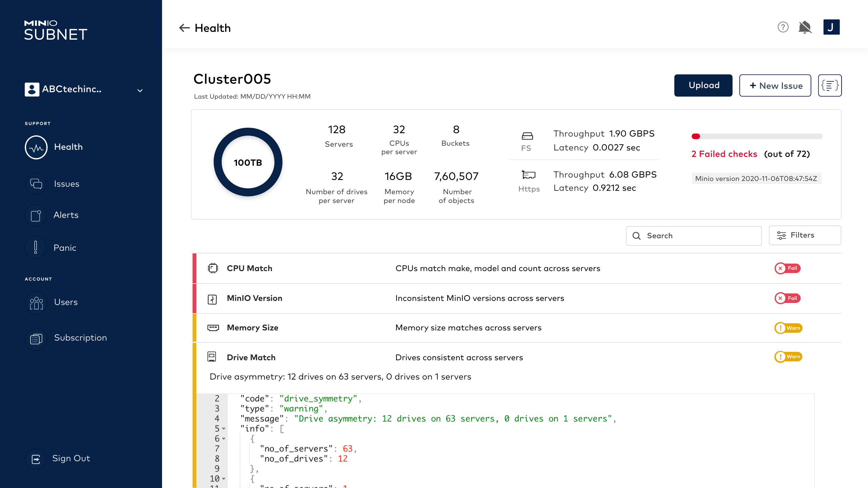Click the muted notifications bell icon
Screen dimensions: 868x488
pyautogui.click(x=805, y=27)
